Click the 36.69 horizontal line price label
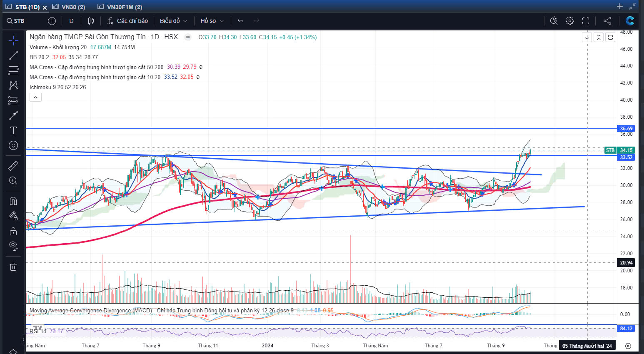Viewport: 644px width, 354px height. coord(626,129)
